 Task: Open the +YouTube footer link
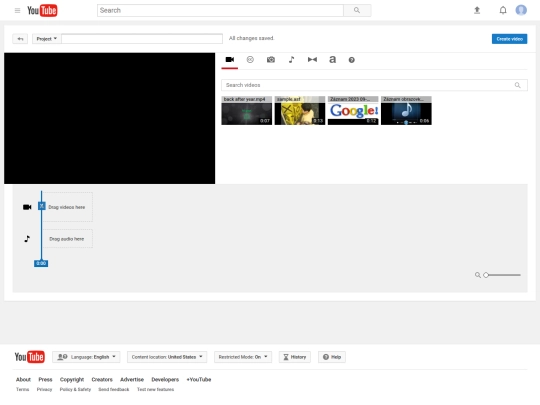click(199, 380)
